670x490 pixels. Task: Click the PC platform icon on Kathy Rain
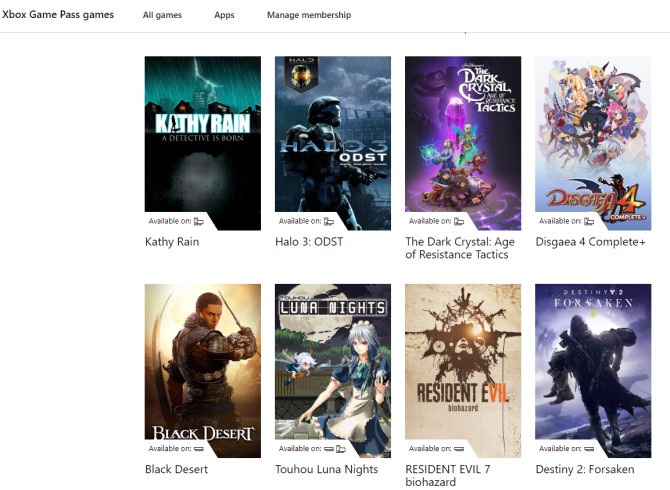pyautogui.click(x=199, y=221)
